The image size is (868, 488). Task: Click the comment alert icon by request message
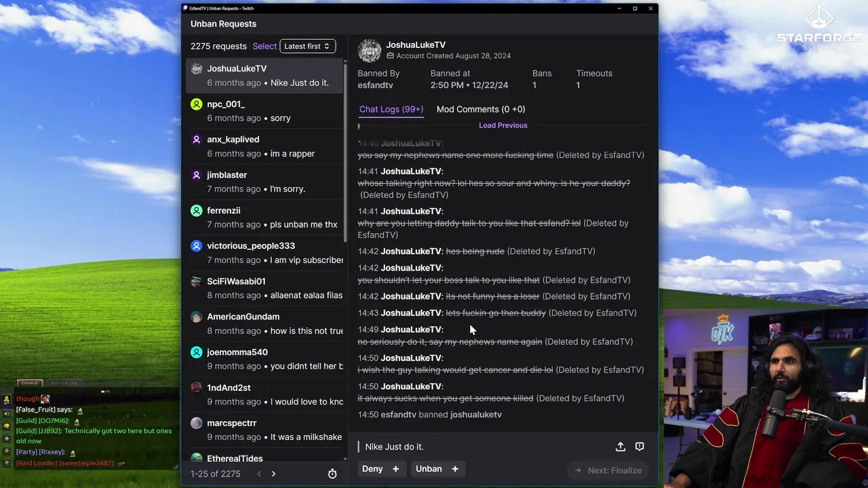pos(639,447)
